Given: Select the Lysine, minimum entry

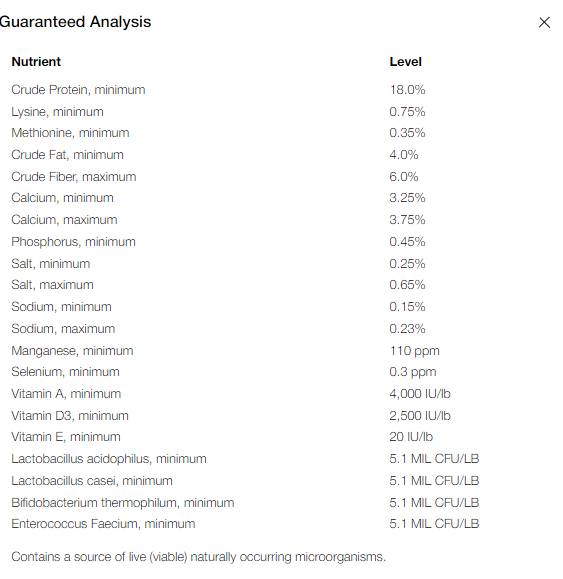Looking at the screenshot, I should pyautogui.click(x=57, y=112).
